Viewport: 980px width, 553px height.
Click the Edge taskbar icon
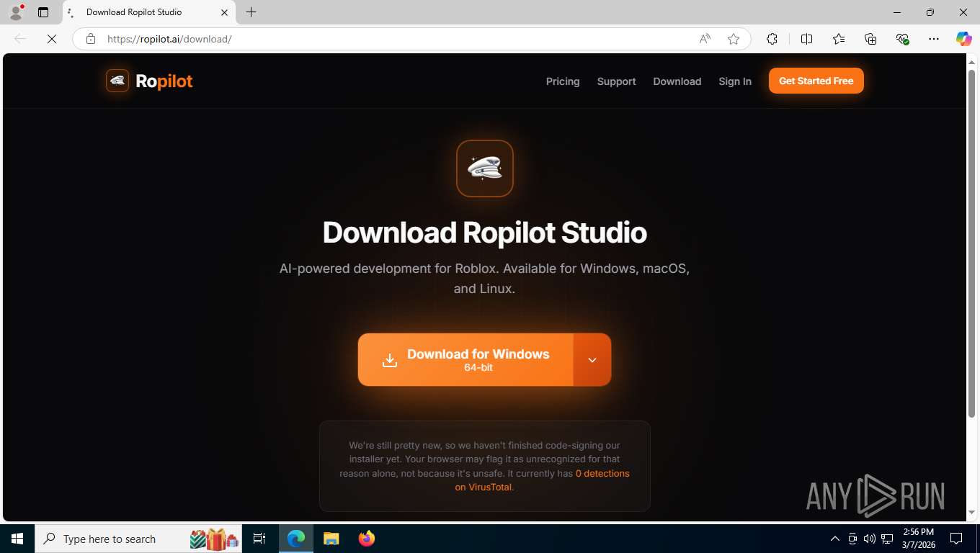(x=296, y=539)
